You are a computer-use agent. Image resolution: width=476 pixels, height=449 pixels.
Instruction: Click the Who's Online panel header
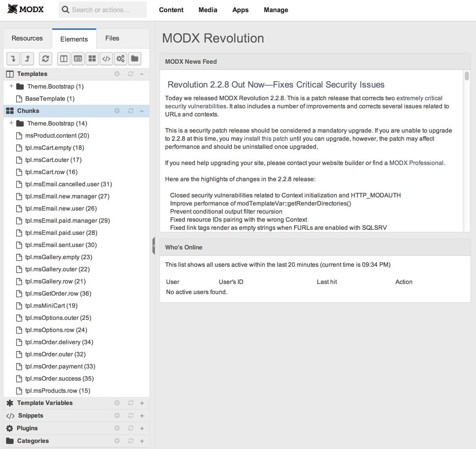315,247
